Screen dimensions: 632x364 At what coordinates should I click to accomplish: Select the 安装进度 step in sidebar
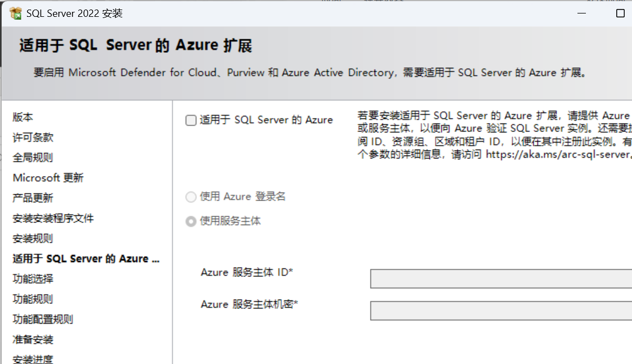[33, 359]
